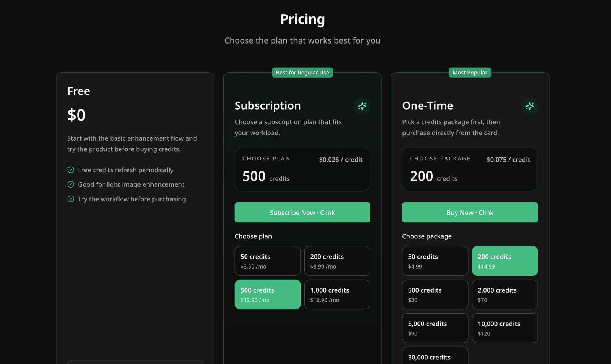Click the Best for Regular Use badge
The height and width of the screenshot is (364, 611).
coord(302,73)
